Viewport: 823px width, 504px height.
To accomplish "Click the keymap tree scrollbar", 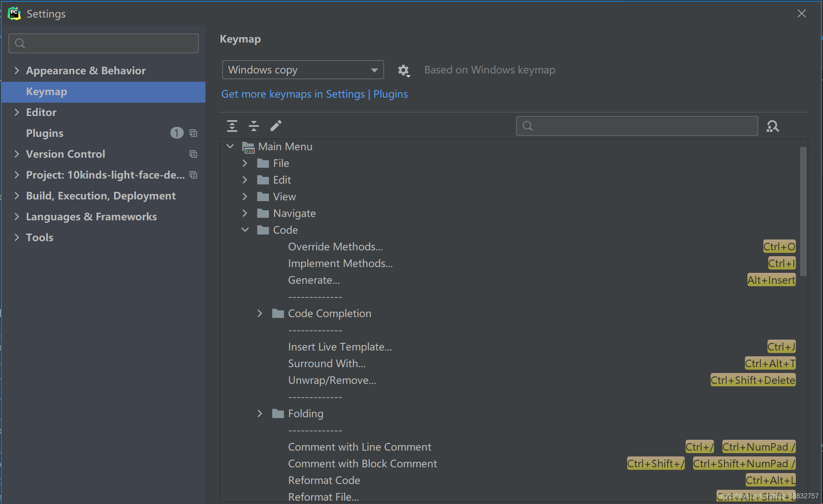I will coord(803,211).
